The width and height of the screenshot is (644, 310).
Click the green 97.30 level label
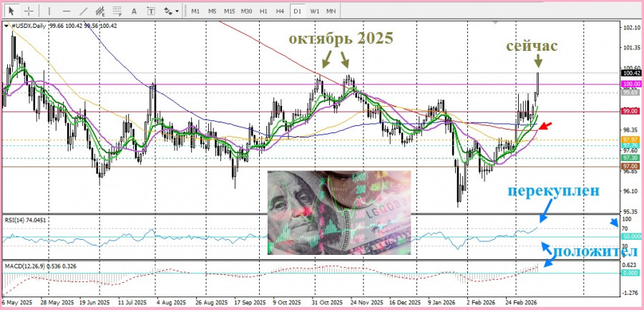631,158
